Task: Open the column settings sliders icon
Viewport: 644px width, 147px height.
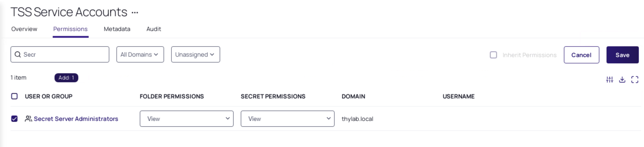Action: (609, 80)
